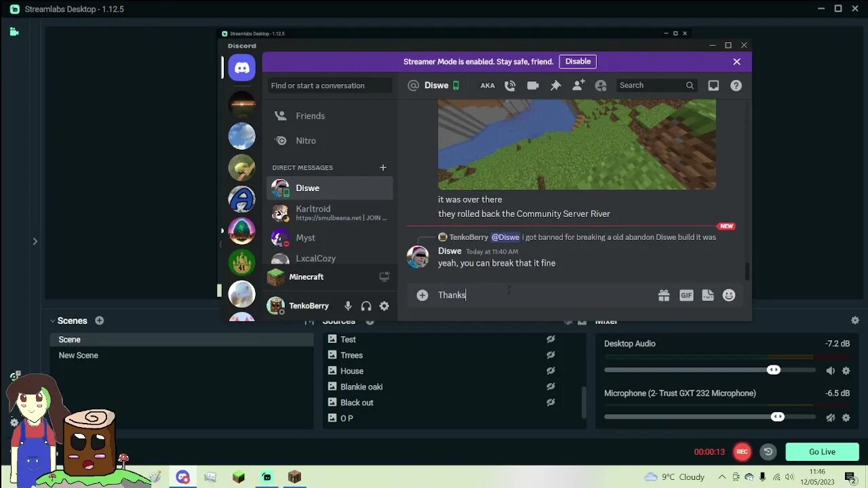This screenshot has width=868, height=488.
Task: Open Discord user settings gear
Action: [x=384, y=306]
